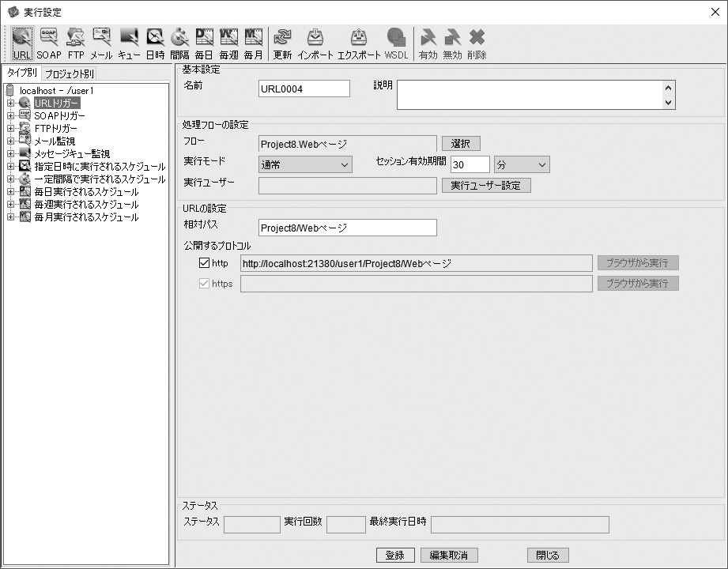
Task: Select 毎月実行されるスケジュール tree item
Action: [86, 217]
